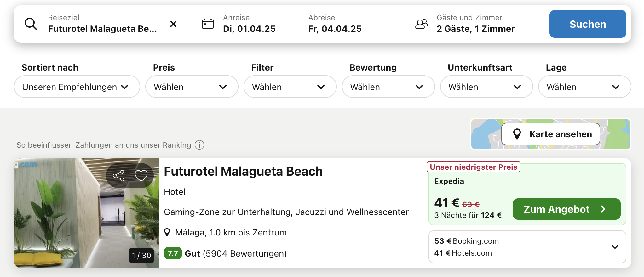Select the Expedia offer text
The height and width of the screenshot is (277, 644).
click(449, 181)
